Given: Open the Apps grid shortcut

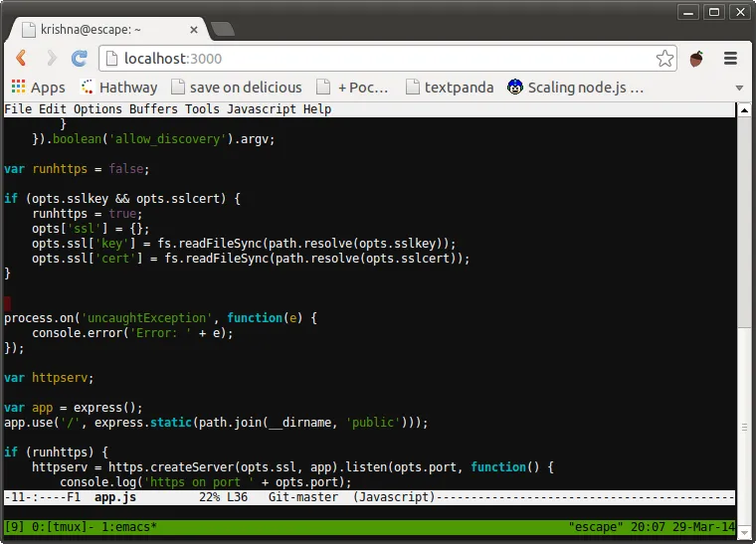Looking at the screenshot, I should pyautogui.click(x=38, y=88).
